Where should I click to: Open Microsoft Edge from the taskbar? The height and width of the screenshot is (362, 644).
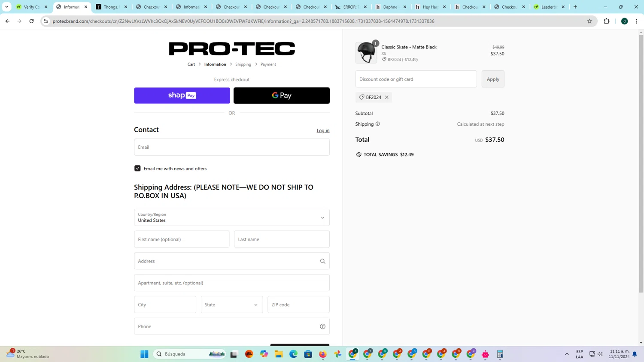click(x=293, y=354)
